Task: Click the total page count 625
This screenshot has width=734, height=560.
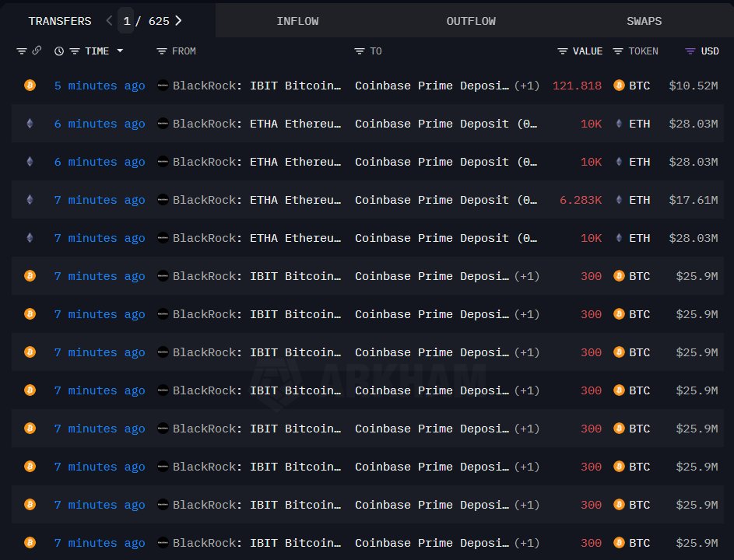Action: (159, 21)
